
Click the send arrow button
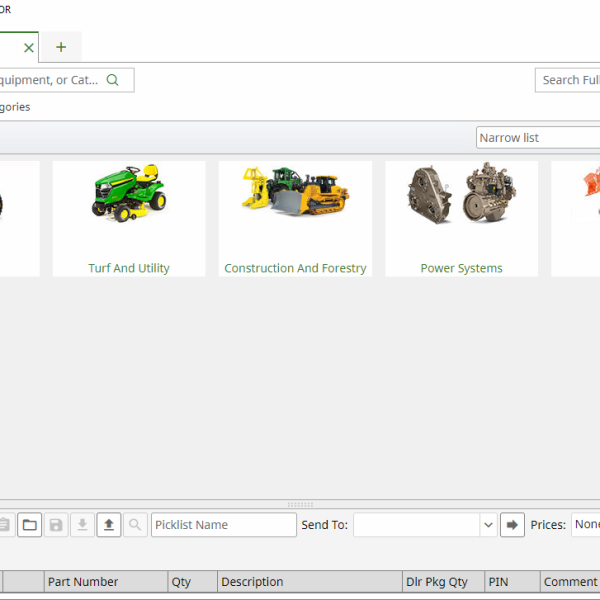[x=512, y=525]
